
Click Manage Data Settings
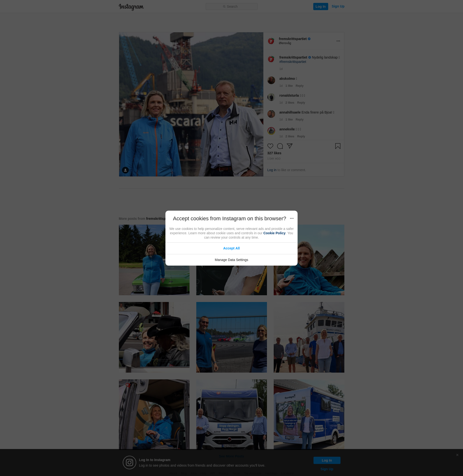[231, 260]
